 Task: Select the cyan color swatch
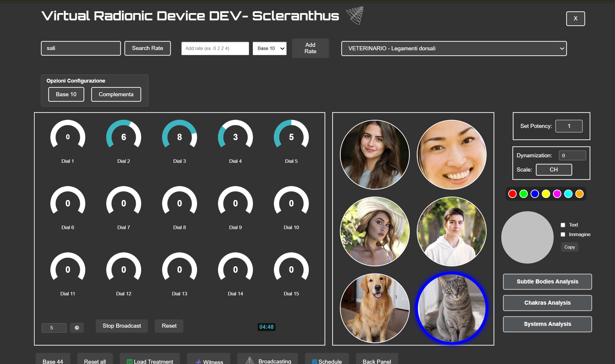point(568,194)
